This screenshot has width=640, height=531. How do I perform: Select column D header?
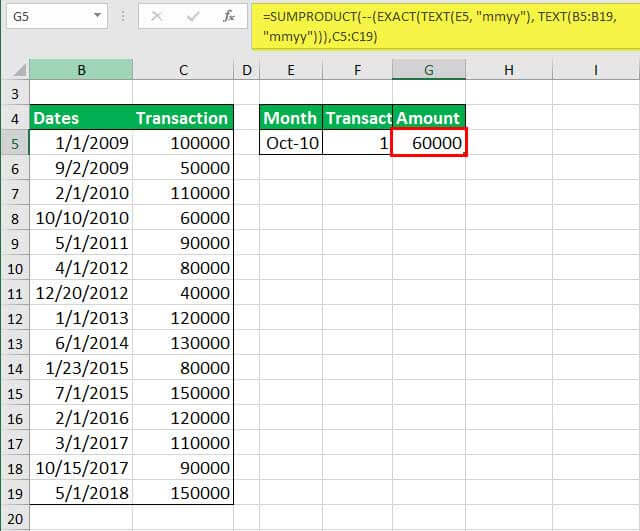pyautogui.click(x=247, y=70)
